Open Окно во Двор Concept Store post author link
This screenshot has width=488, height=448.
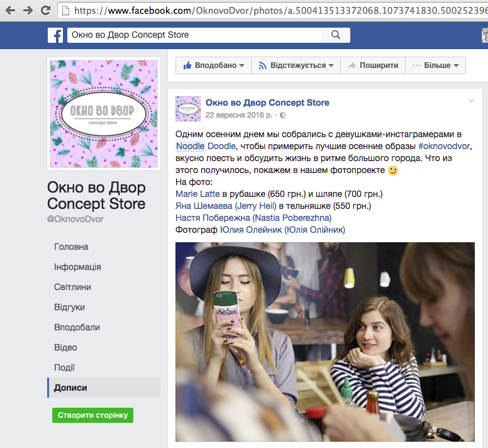267,103
